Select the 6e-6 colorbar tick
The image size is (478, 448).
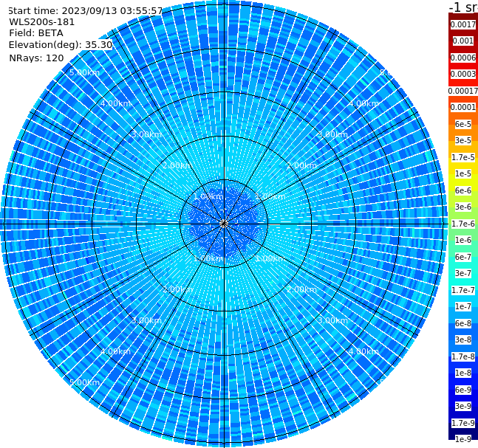tap(463, 190)
